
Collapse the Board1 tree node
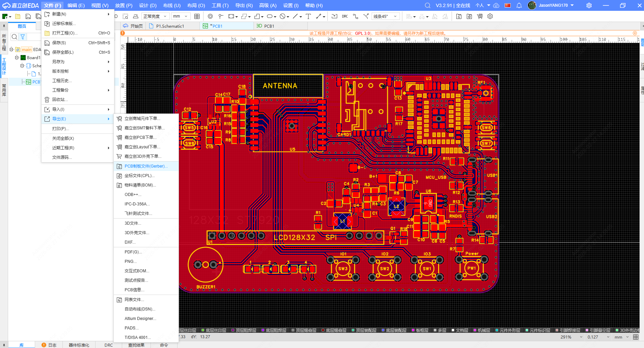pyautogui.click(x=17, y=57)
